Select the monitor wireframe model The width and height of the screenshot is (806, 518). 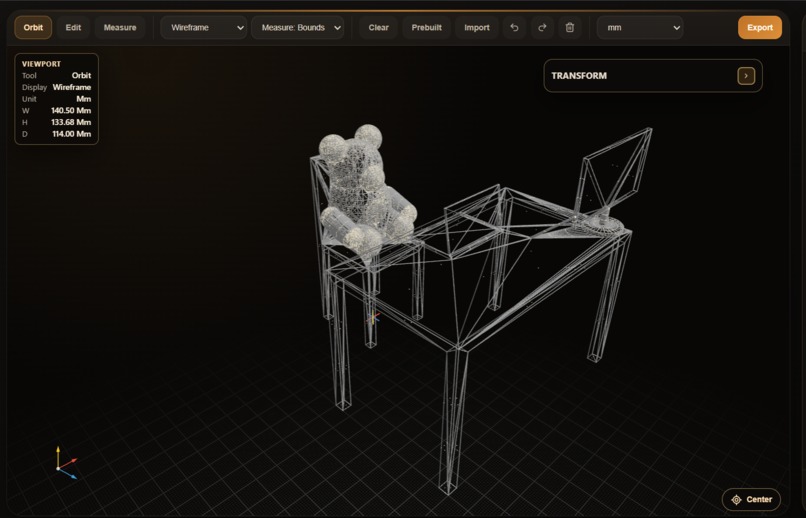coord(611,180)
